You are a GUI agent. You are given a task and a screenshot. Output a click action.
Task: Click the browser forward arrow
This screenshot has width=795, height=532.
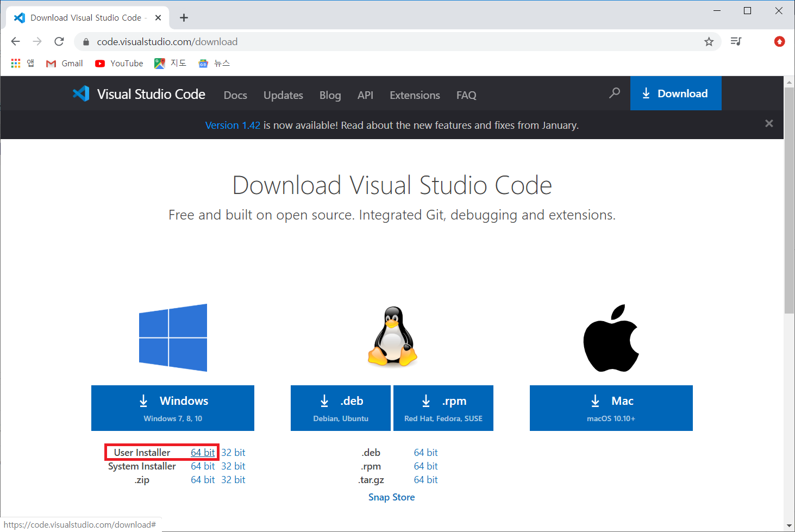point(37,41)
